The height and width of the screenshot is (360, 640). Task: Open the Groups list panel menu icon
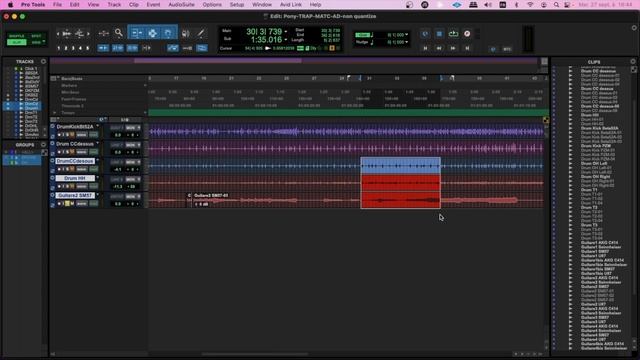tap(44, 145)
